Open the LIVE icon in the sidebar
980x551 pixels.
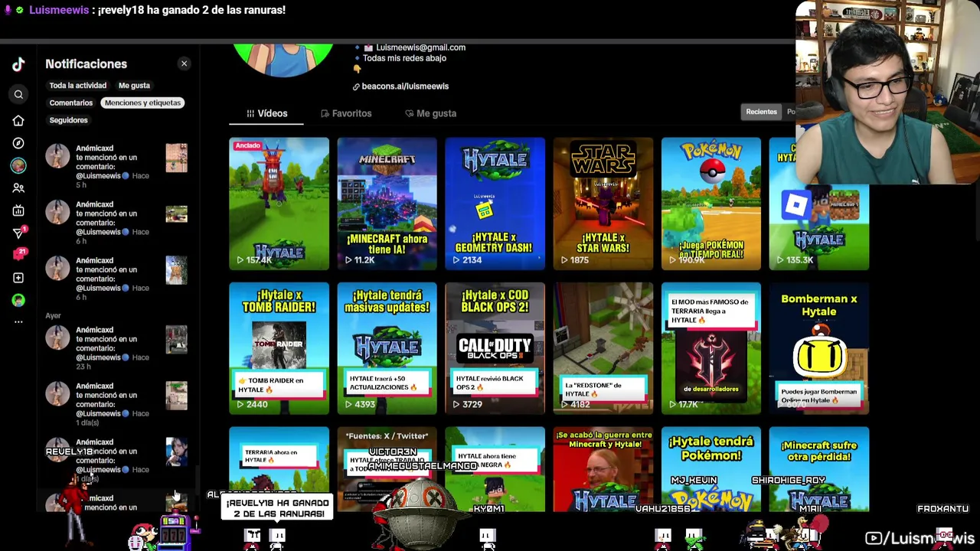(18, 210)
